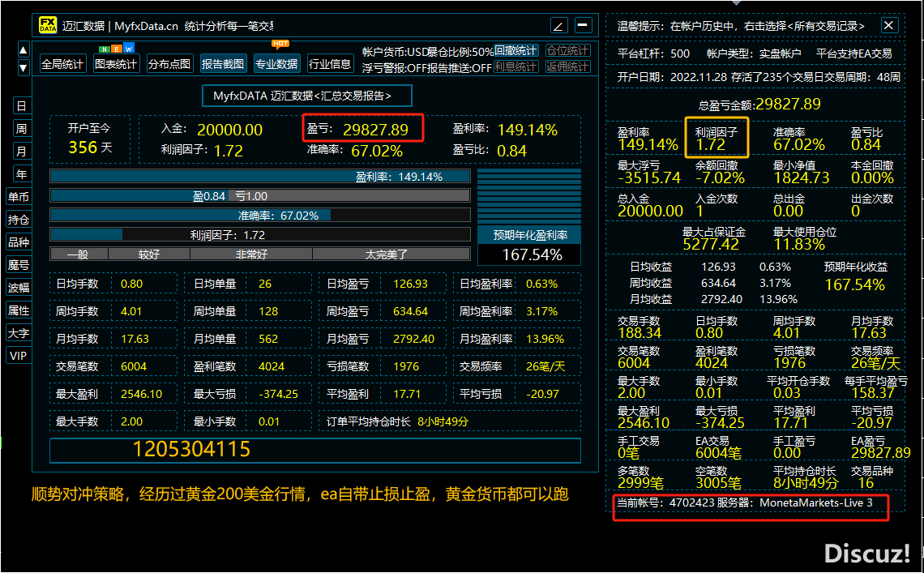Open the 全局统计 tab
Screen dimensions: 924x573
[62, 64]
